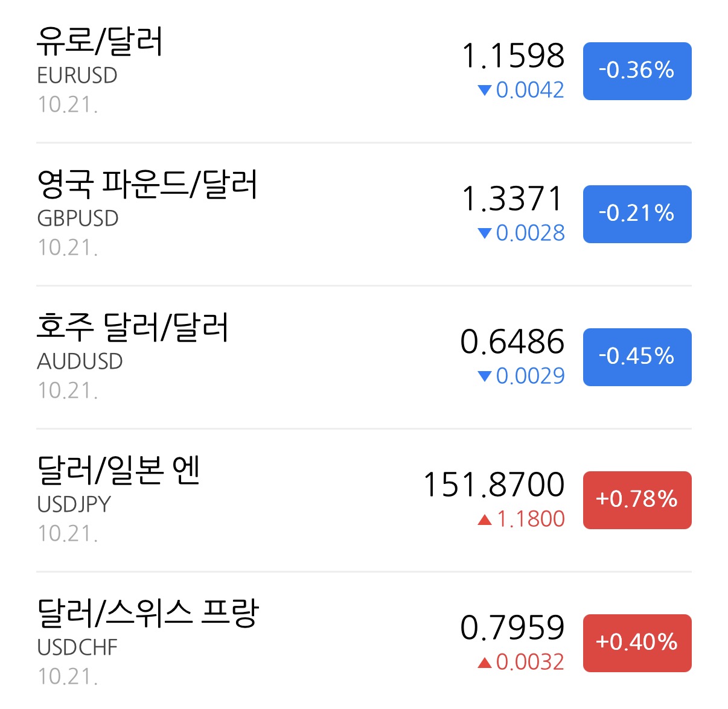Open the 달러/스위스 프랑 entry

click(364, 641)
